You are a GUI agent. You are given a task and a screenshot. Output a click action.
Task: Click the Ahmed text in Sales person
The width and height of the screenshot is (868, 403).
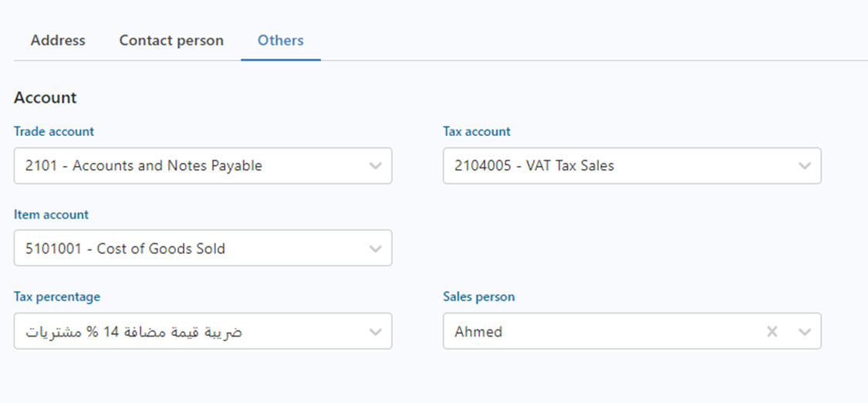click(478, 331)
